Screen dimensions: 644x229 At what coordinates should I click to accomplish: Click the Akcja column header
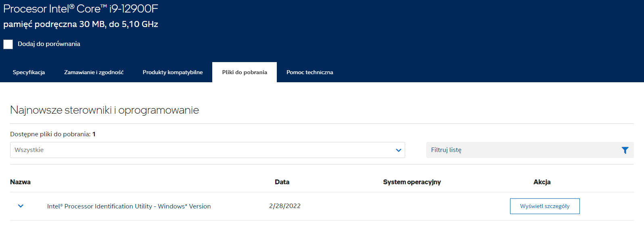click(542, 182)
